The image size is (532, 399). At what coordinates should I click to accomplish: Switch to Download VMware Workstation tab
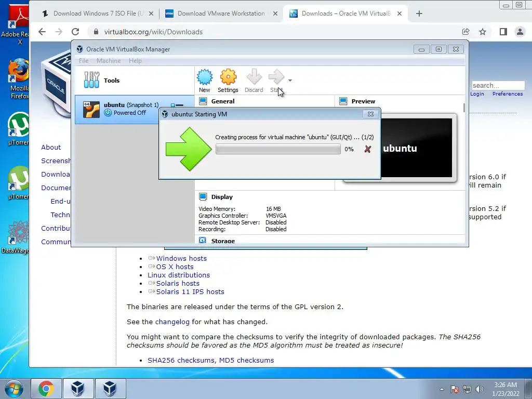221,14
